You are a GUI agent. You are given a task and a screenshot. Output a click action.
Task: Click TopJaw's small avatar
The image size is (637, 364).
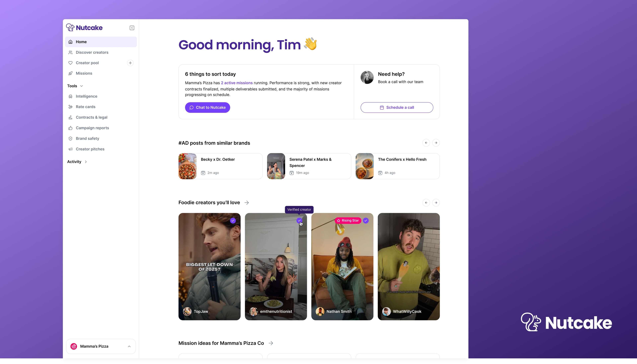click(x=187, y=312)
